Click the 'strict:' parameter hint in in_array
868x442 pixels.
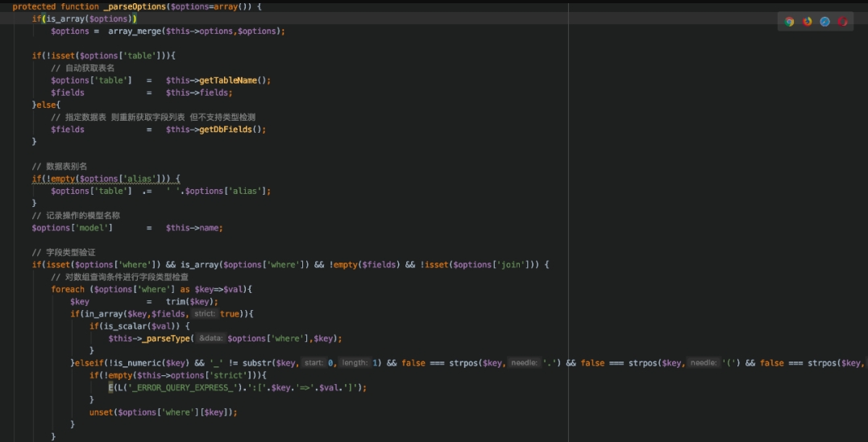click(x=205, y=314)
